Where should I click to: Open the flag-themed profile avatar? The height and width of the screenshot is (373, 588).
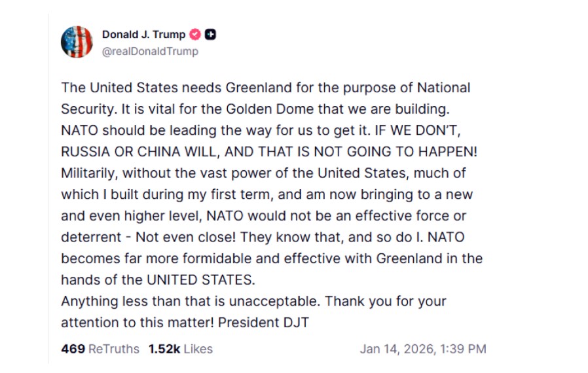(x=77, y=43)
